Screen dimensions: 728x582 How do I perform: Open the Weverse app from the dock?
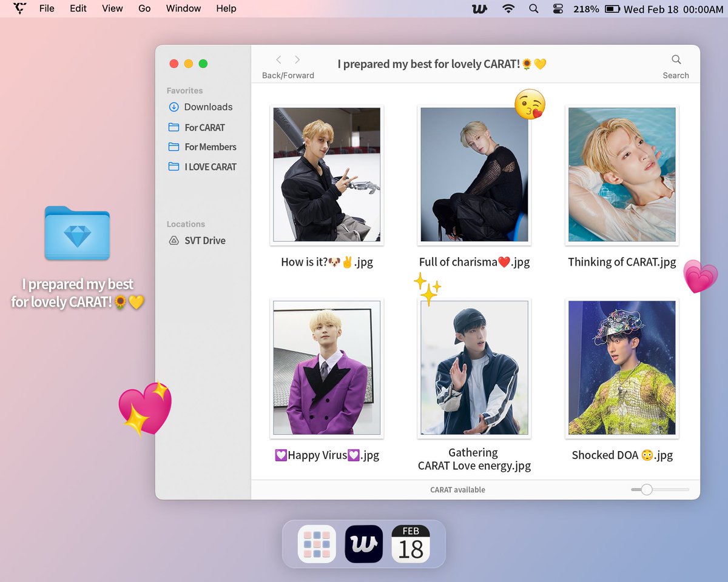click(x=363, y=544)
